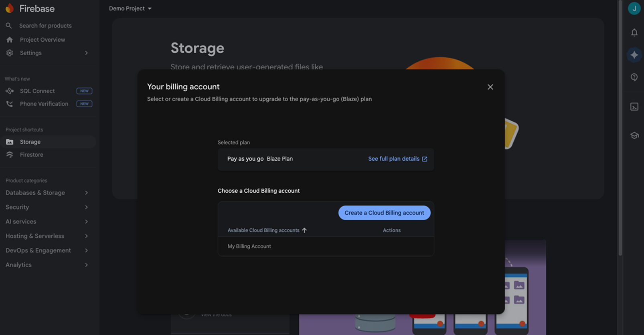This screenshot has width=644, height=335.
Task: Click the NEW badge next to SQL Connect
Action: pos(84,91)
